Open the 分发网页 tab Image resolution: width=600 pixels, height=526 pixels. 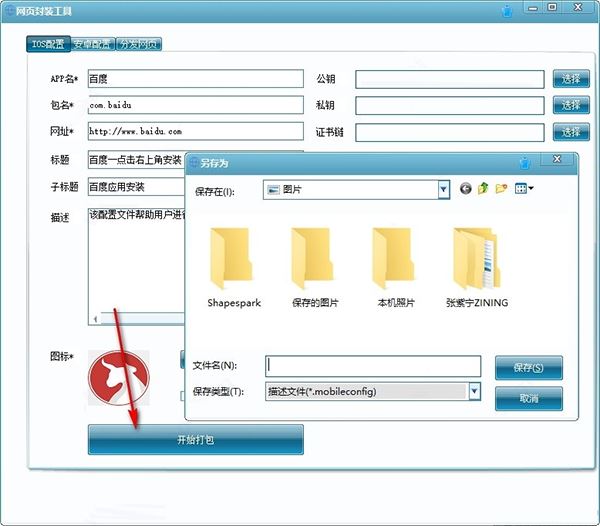[x=139, y=44]
